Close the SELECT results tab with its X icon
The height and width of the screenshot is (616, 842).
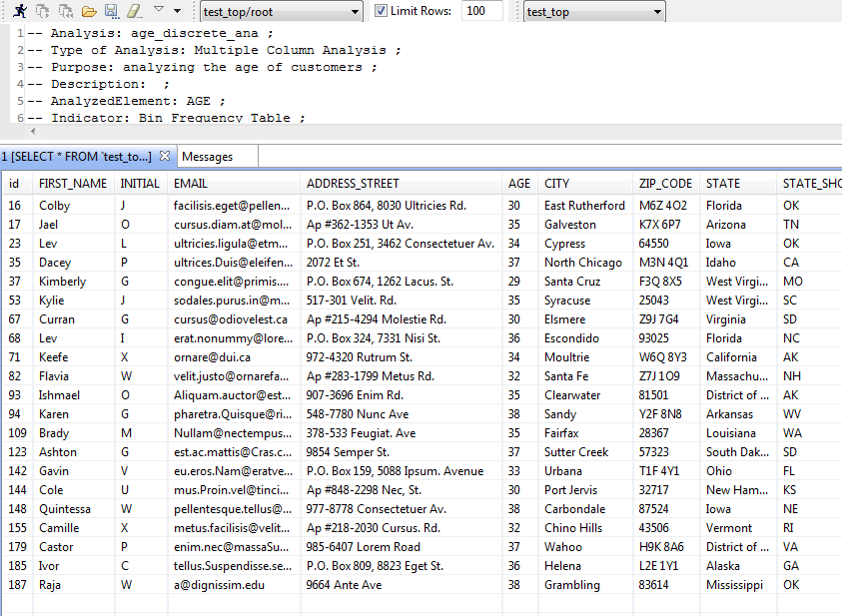165,156
